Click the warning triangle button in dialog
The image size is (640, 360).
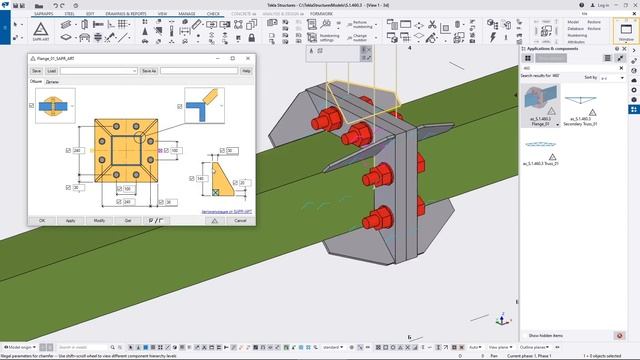(215, 220)
